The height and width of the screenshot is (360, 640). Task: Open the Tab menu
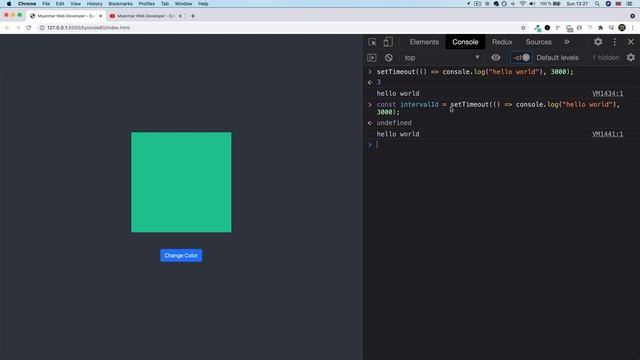pos(164,4)
